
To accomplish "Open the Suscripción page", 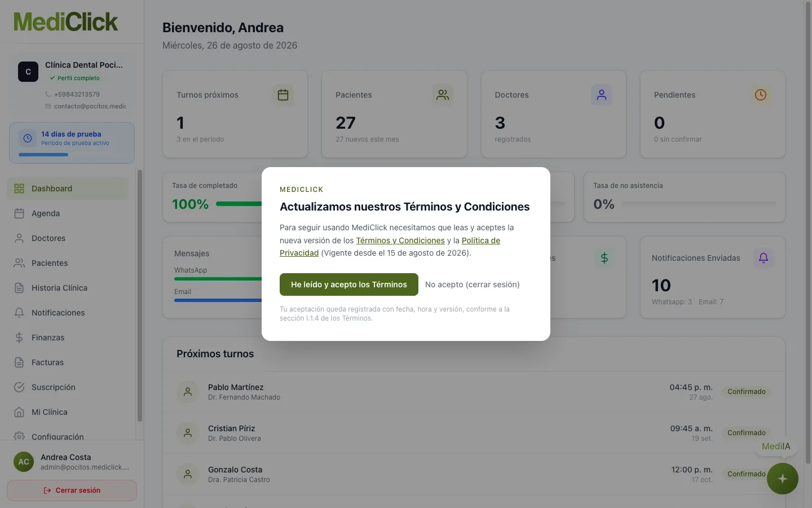I will (68, 387).
